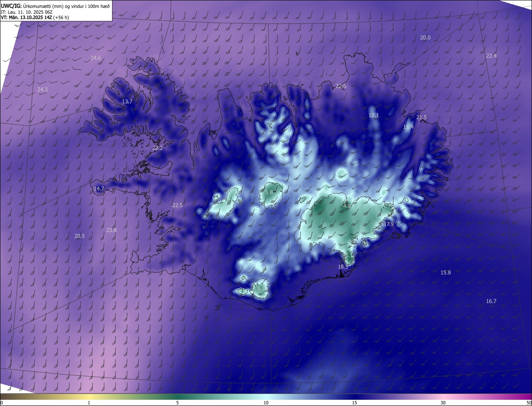Pick the 17.9 value label
This screenshot has width=532, height=406.
[x=389, y=224]
